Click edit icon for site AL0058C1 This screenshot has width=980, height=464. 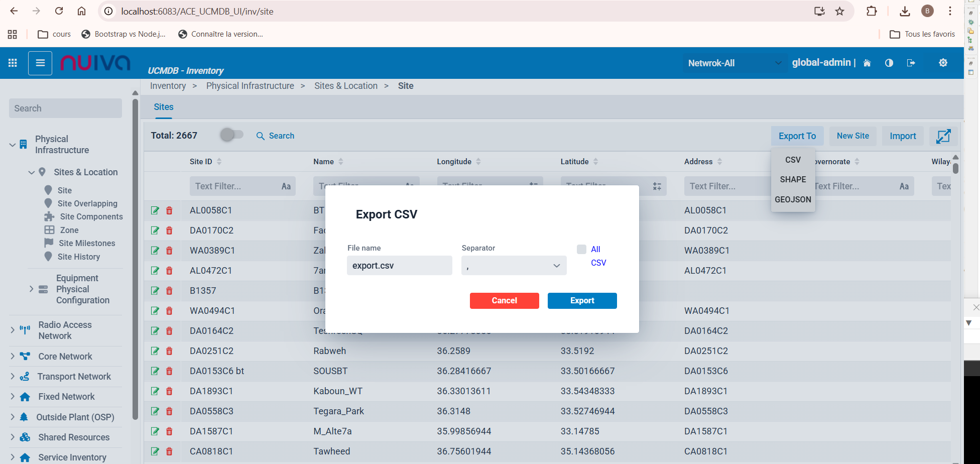click(x=155, y=210)
